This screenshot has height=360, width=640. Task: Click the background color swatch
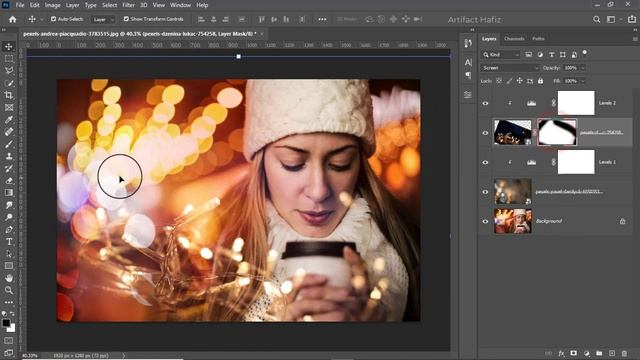[x=12, y=329]
